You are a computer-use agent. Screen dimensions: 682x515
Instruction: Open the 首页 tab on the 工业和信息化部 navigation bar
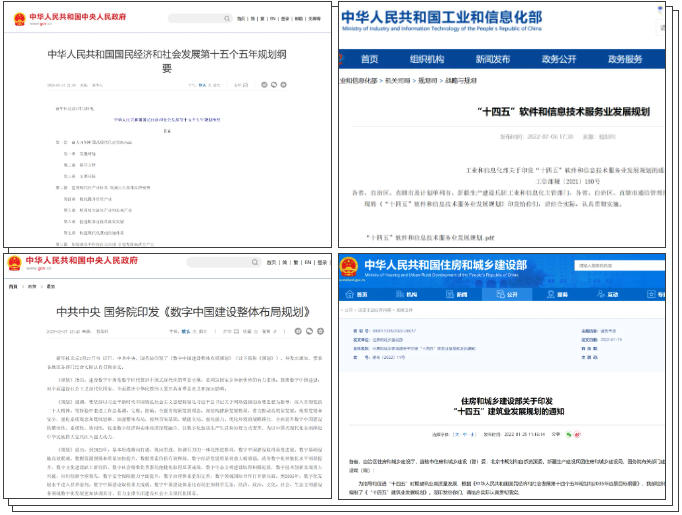[x=369, y=59]
